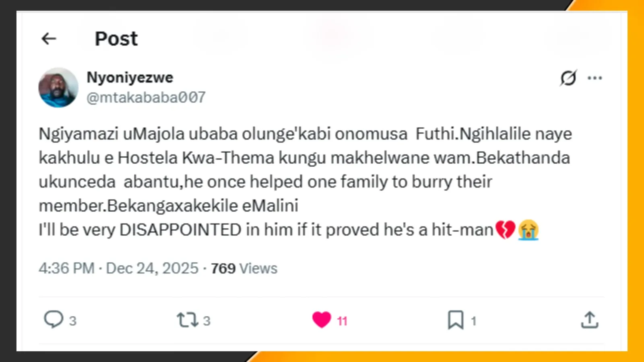Open the Nyoniyezwe display name link
644x362 pixels.
(130, 77)
